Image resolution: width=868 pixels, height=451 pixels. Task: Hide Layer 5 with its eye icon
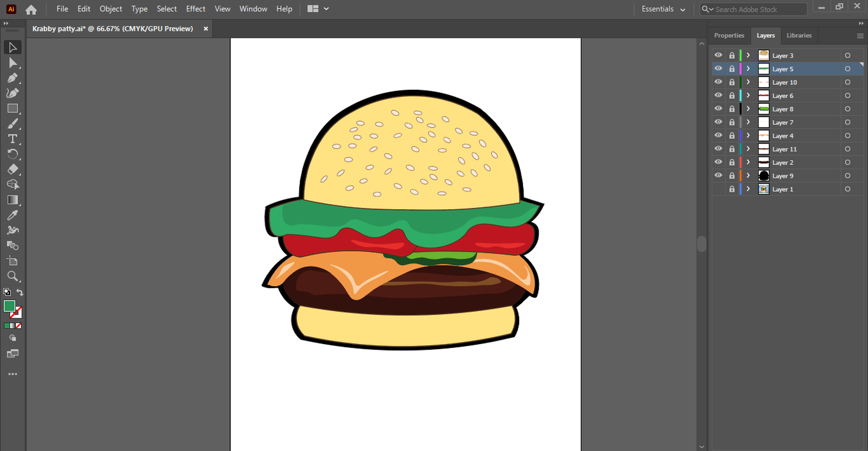(718, 69)
